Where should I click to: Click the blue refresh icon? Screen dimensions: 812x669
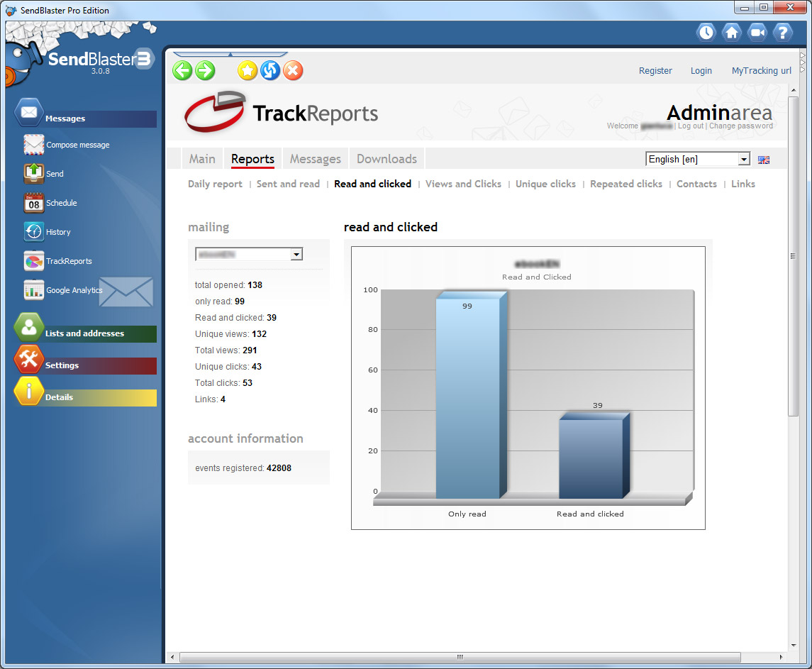tap(270, 70)
